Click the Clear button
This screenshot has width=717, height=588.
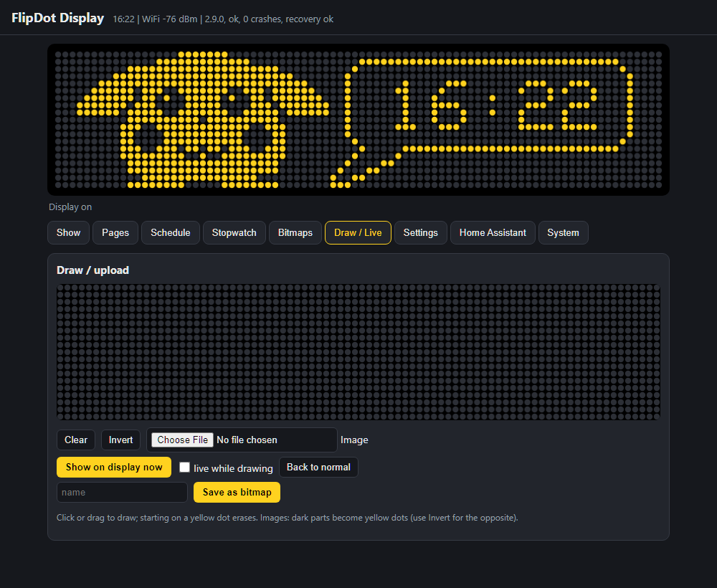pos(76,440)
